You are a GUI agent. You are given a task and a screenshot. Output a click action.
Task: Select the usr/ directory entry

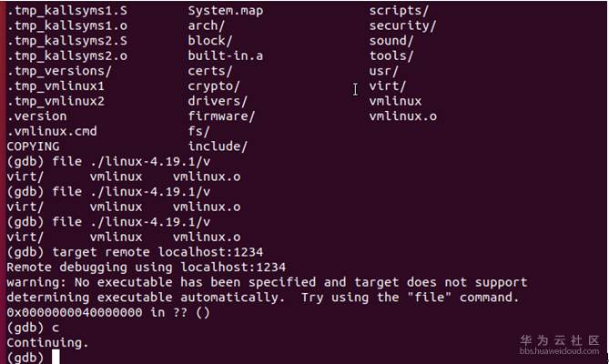[384, 71]
